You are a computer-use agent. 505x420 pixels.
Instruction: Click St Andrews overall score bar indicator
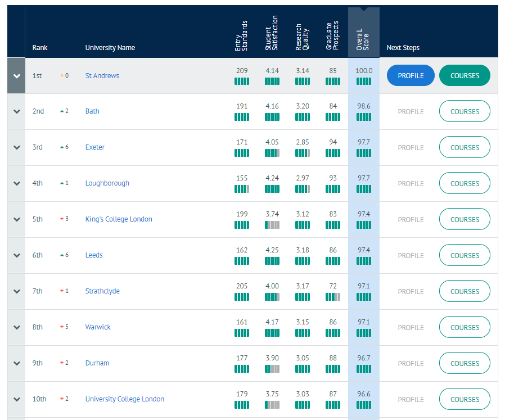tap(364, 82)
